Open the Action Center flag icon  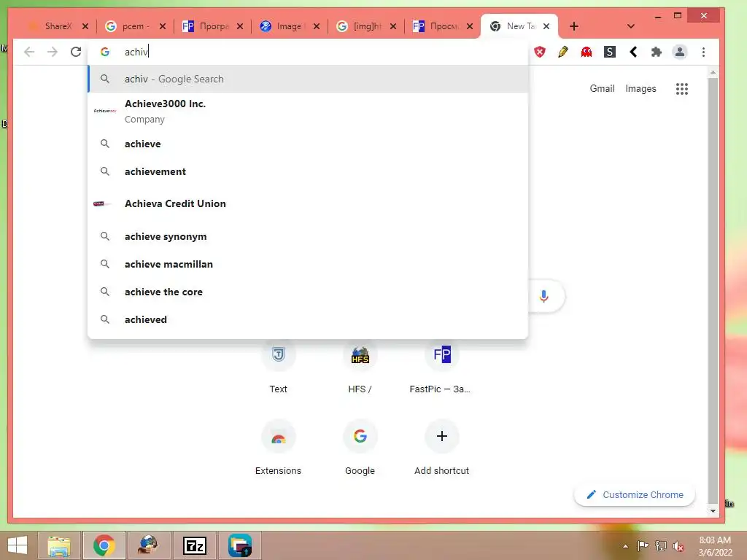pos(643,546)
